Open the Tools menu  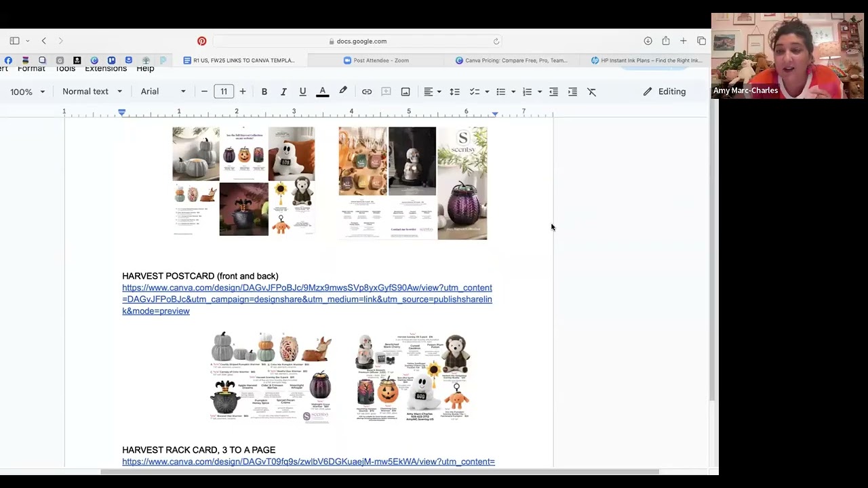coord(65,68)
